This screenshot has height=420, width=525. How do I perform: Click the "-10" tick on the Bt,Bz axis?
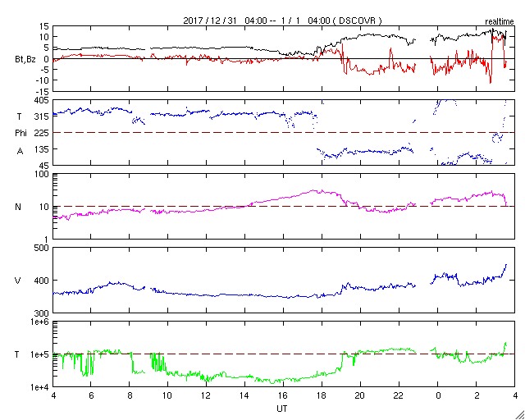coord(43,80)
